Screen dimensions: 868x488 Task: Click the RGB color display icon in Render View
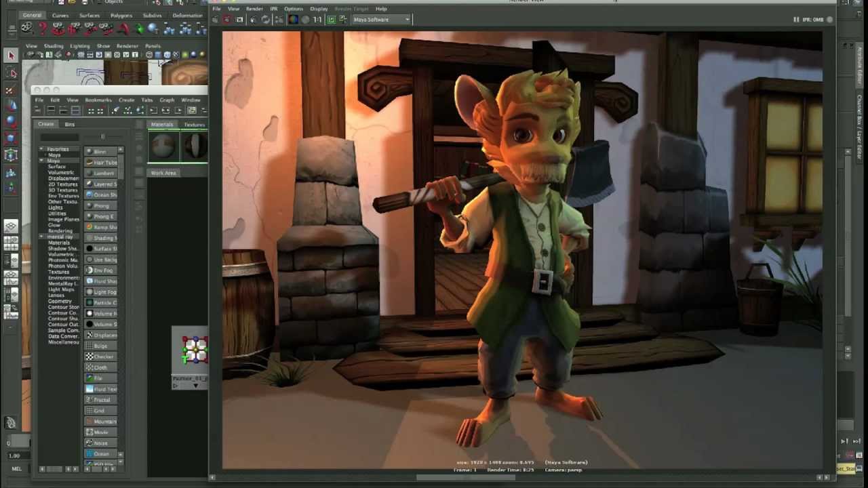(293, 19)
